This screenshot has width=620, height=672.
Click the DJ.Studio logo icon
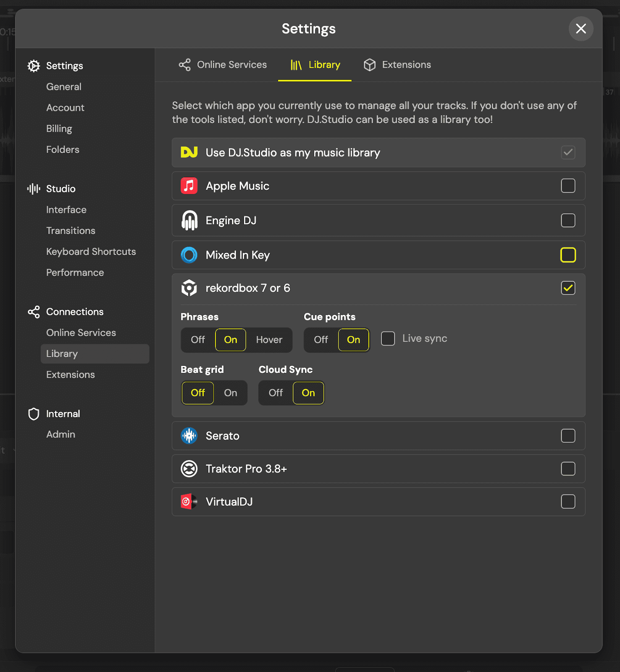point(189,152)
